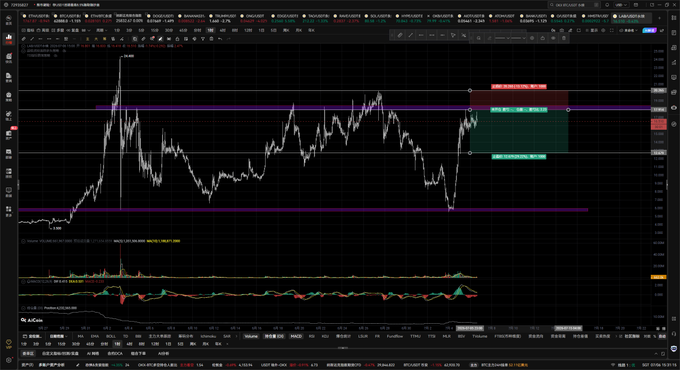Screen dimensions: 680x370
Task: Click the upper purple horizontal zone line
Action: (x=373, y=107)
